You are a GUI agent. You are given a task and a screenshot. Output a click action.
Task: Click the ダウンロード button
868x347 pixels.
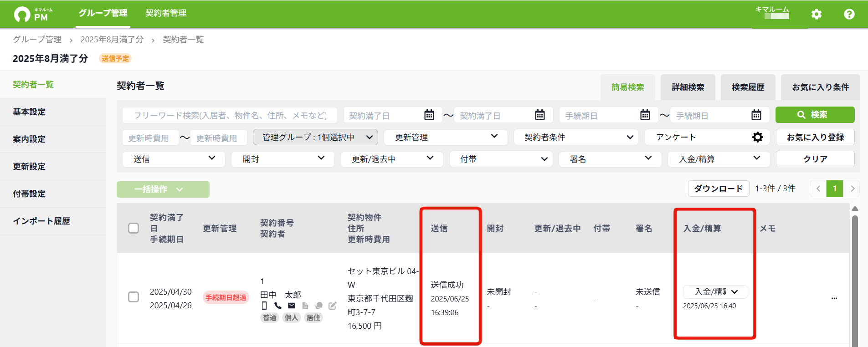(x=719, y=189)
